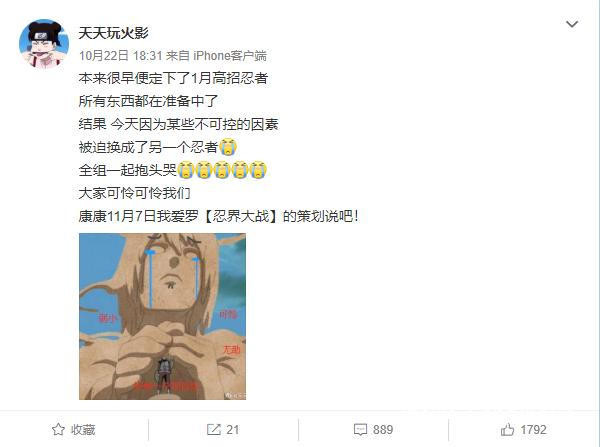600x447 pixels.
Task: Open the 天天玩火影 profile avatar
Action: tap(44, 44)
